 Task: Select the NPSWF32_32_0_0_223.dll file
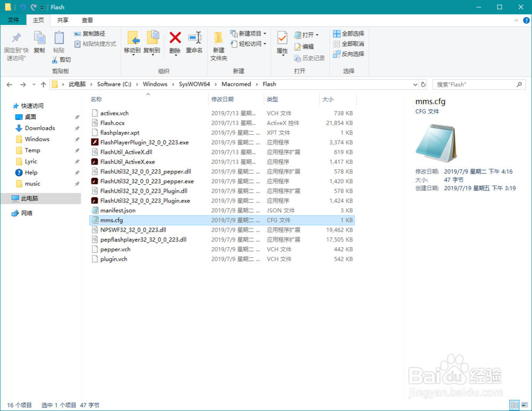(x=133, y=230)
